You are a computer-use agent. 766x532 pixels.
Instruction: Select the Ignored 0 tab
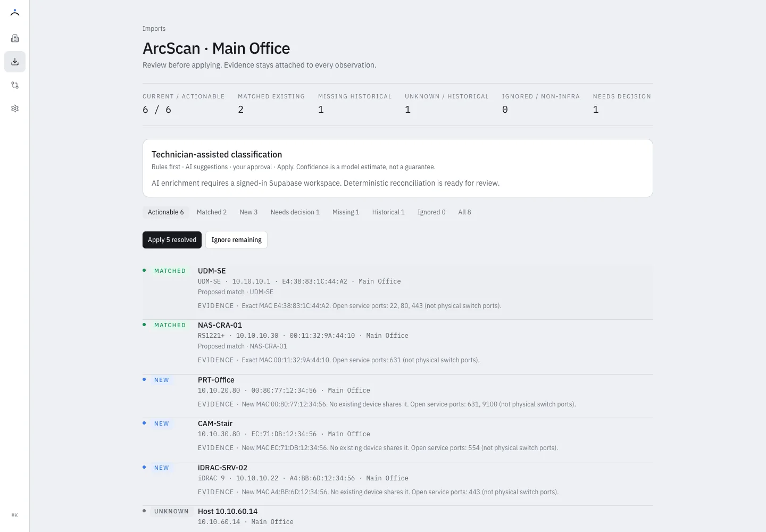tap(431, 212)
